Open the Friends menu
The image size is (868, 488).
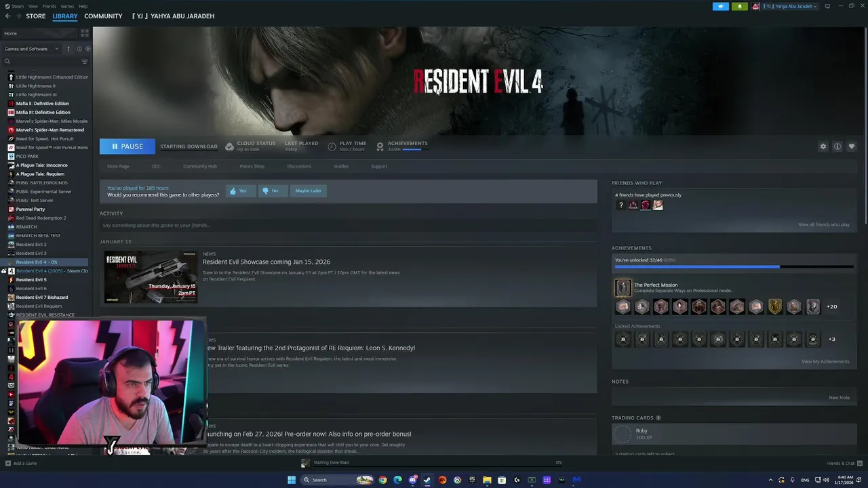click(50, 6)
